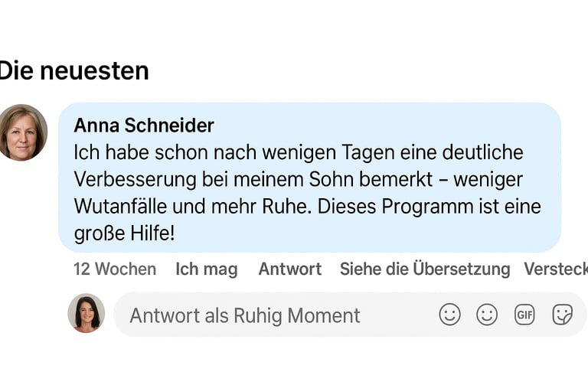Image resolution: width=588 pixels, height=385 pixels.
Task: Like the comment with "Ich mag"
Action: pos(206,269)
